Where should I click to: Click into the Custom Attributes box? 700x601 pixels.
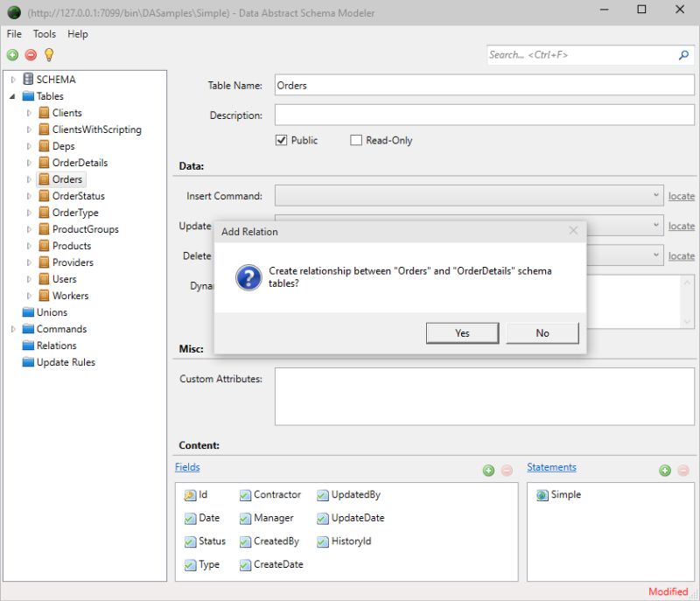click(485, 396)
